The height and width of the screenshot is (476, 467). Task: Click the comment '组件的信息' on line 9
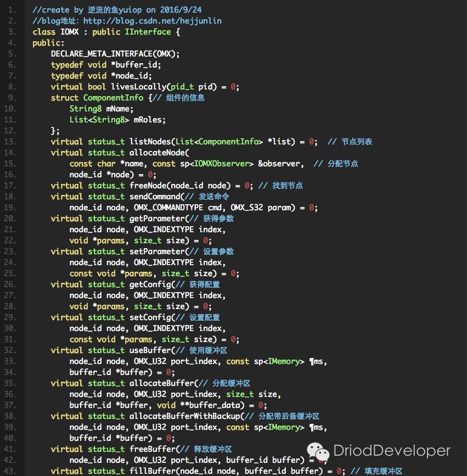click(x=185, y=98)
